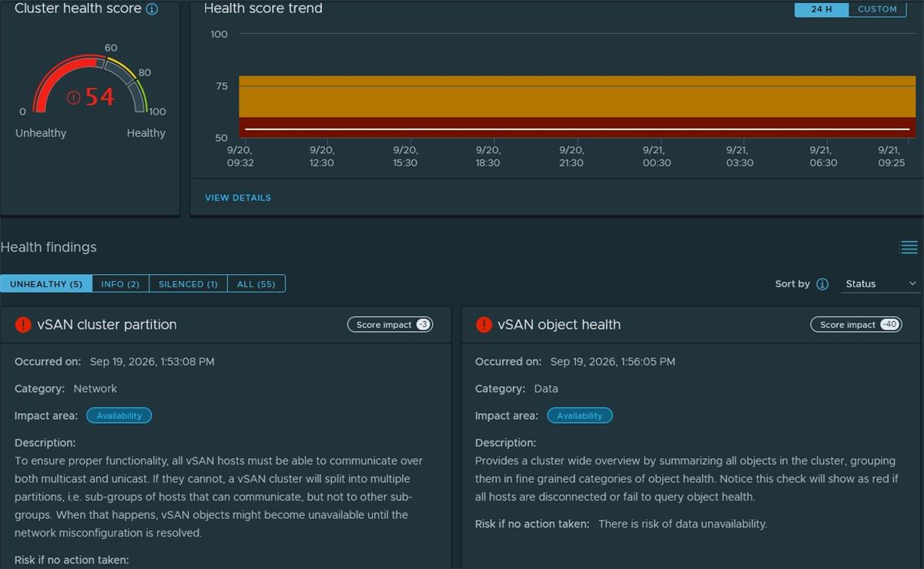The image size is (924, 569).
Task: Click the Score impact -40 badge
Action: click(856, 325)
